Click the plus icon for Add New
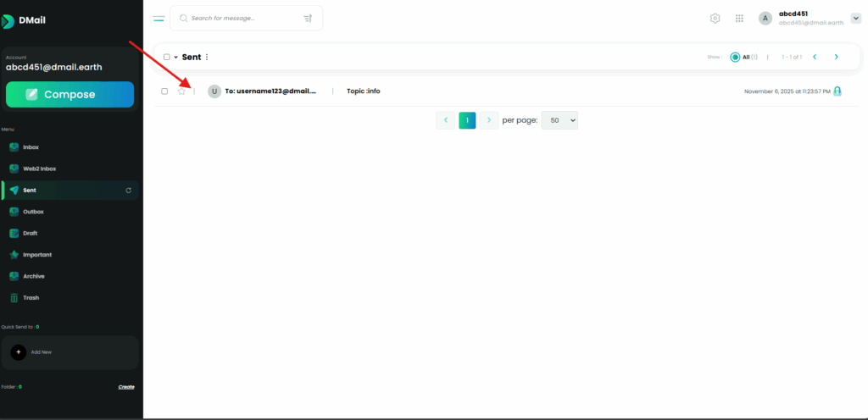 (x=19, y=351)
